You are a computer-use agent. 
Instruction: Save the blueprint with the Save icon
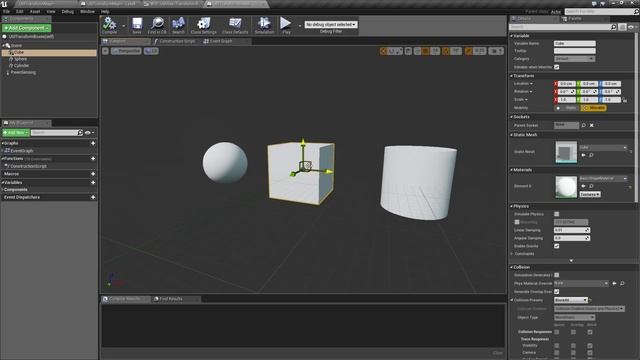pos(137,25)
